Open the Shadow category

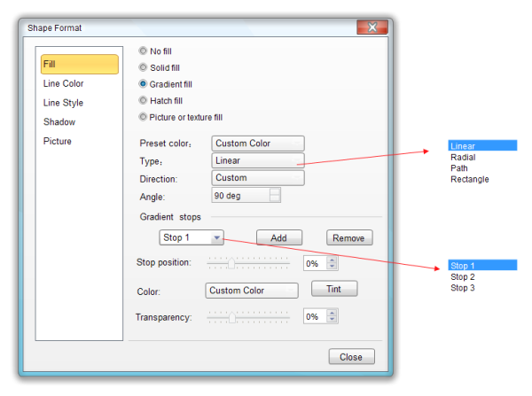click(59, 122)
